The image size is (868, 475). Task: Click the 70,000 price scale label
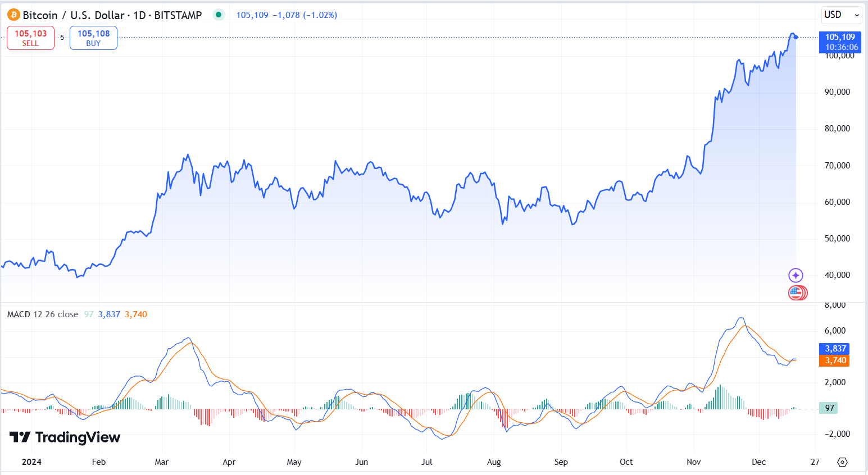click(x=837, y=166)
